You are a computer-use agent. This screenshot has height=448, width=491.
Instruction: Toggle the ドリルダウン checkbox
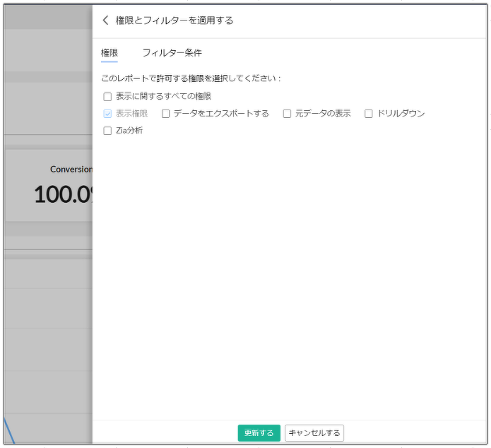pyautogui.click(x=368, y=114)
